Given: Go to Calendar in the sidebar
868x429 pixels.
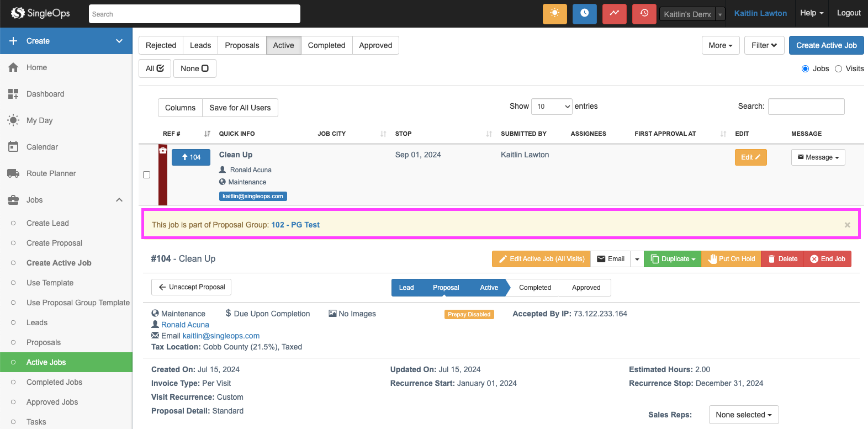Looking at the screenshot, I should click(42, 147).
